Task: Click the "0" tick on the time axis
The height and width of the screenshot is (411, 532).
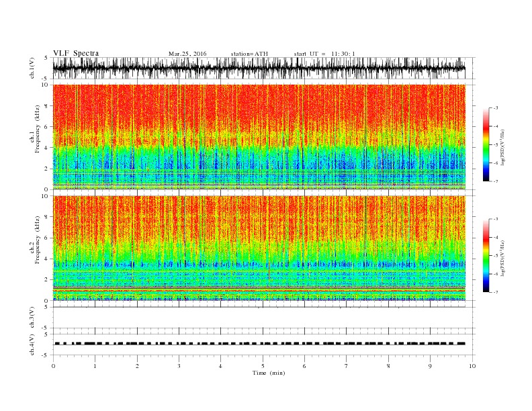Action: click(53, 366)
